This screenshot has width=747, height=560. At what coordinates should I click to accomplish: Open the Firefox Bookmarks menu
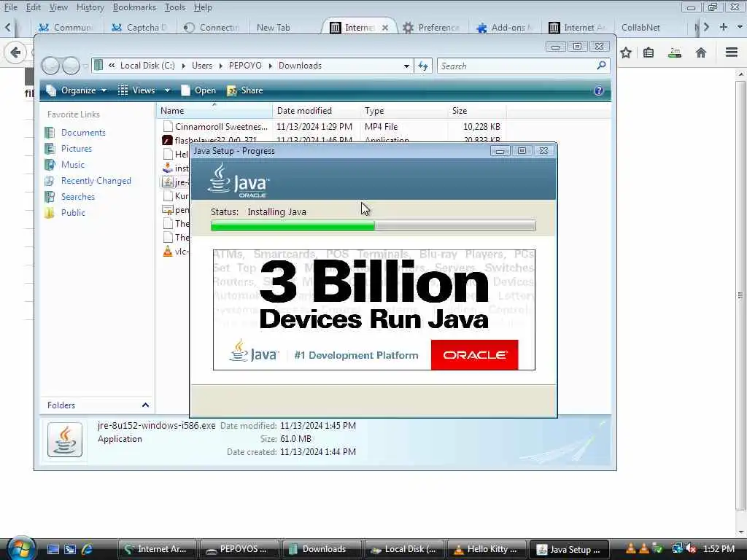click(x=134, y=7)
